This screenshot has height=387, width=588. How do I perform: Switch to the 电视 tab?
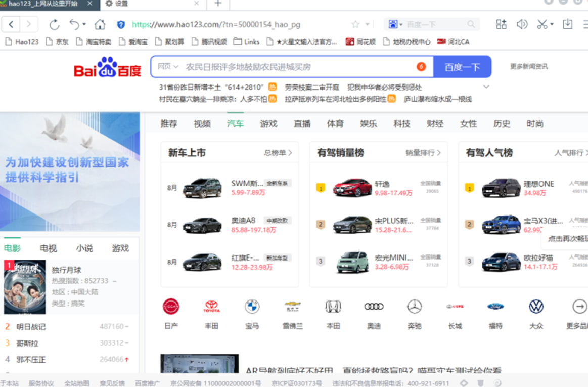[x=49, y=248]
